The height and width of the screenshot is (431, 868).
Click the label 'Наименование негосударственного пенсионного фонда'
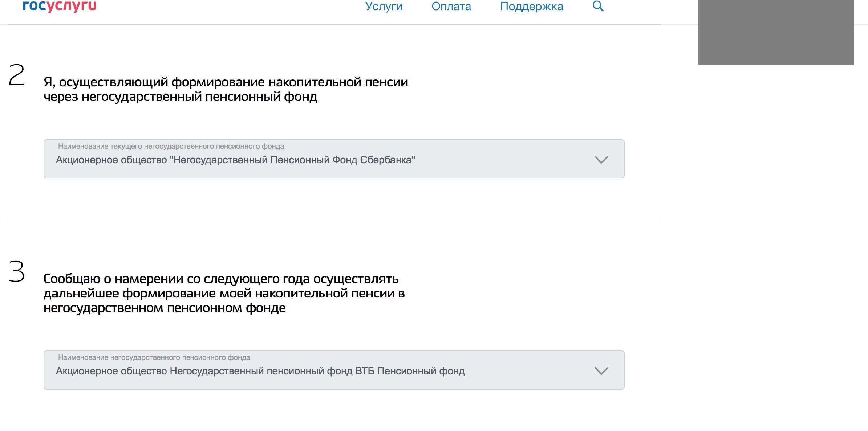click(154, 357)
